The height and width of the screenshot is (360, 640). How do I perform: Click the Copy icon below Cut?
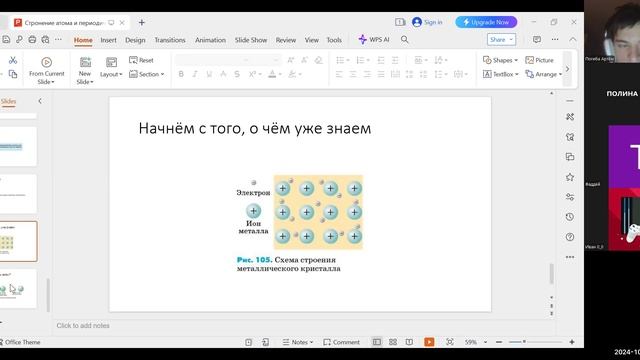pos(13,74)
